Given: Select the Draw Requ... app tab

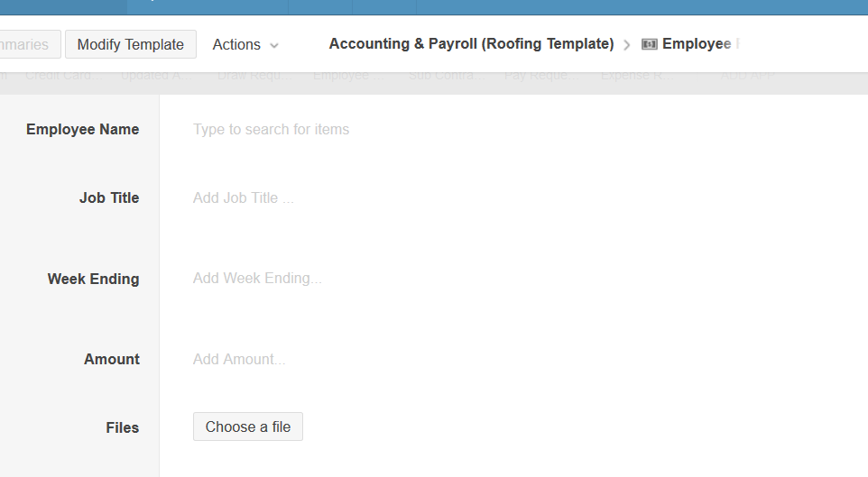Looking at the screenshot, I should pyautogui.click(x=254, y=76).
